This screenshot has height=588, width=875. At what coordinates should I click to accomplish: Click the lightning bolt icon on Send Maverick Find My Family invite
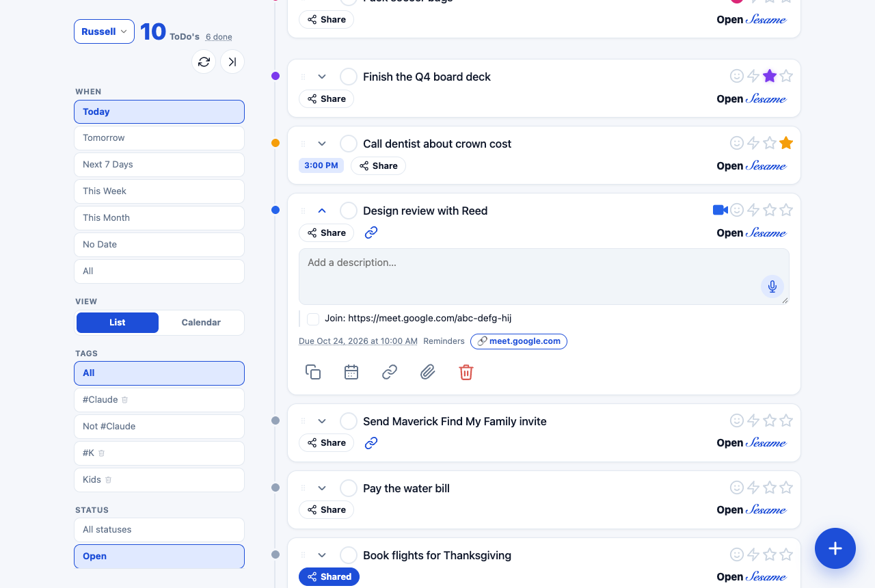point(753,420)
